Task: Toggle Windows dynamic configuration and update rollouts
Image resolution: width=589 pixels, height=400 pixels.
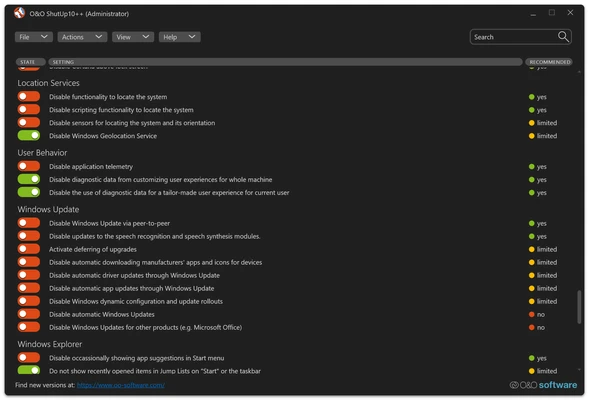Action: point(29,301)
